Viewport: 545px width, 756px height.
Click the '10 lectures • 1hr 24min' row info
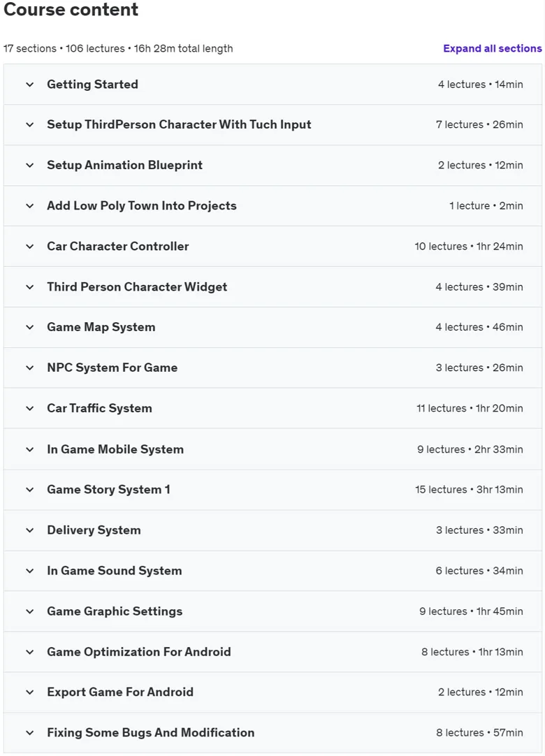pyautogui.click(x=469, y=247)
